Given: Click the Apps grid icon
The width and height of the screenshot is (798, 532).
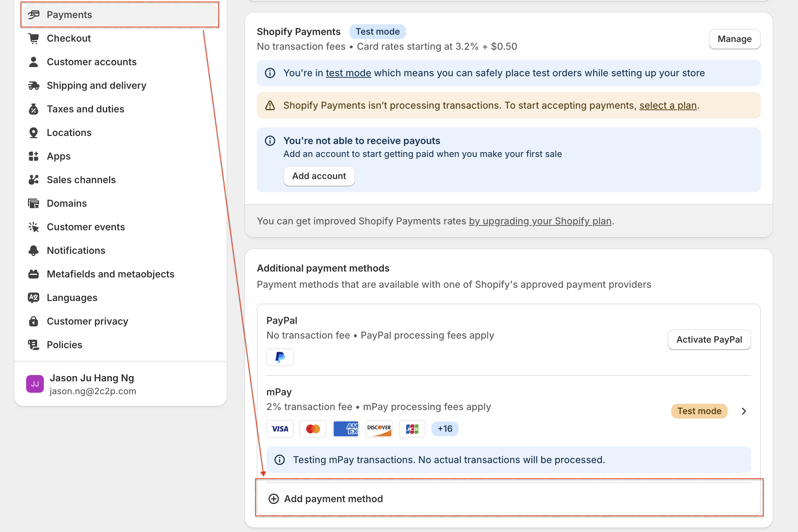Looking at the screenshot, I should click(34, 156).
